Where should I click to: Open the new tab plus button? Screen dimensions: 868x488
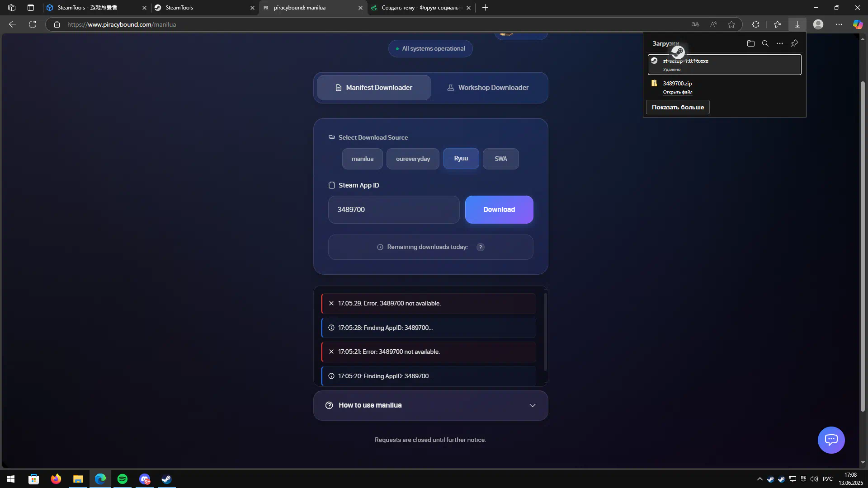[485, 8]
